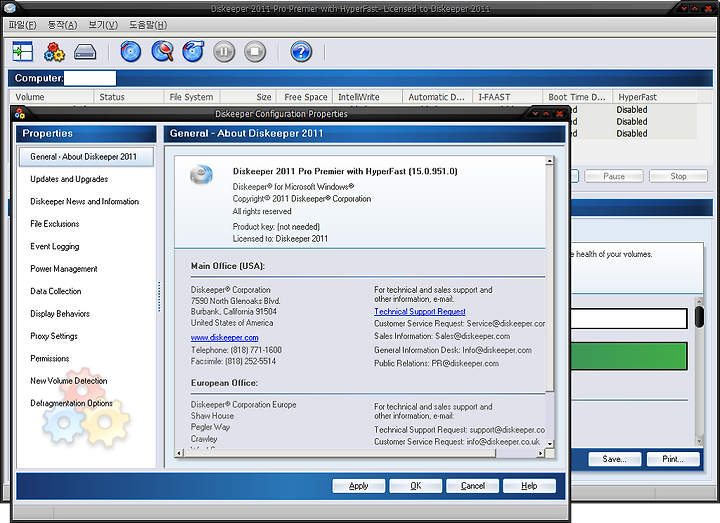Click gears icon in Configuration Properties title bar
The image size is (720, 523).
coord(20,113)
